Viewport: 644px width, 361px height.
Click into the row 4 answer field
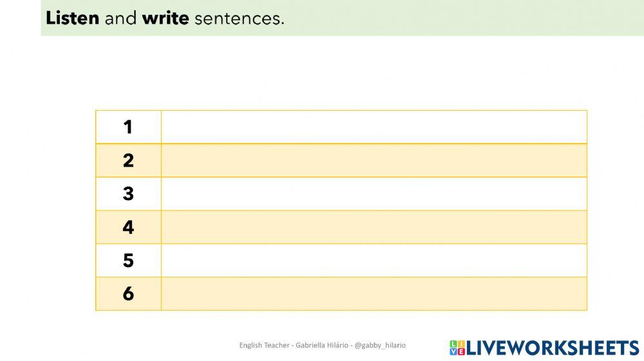click(x=374, y=227)
